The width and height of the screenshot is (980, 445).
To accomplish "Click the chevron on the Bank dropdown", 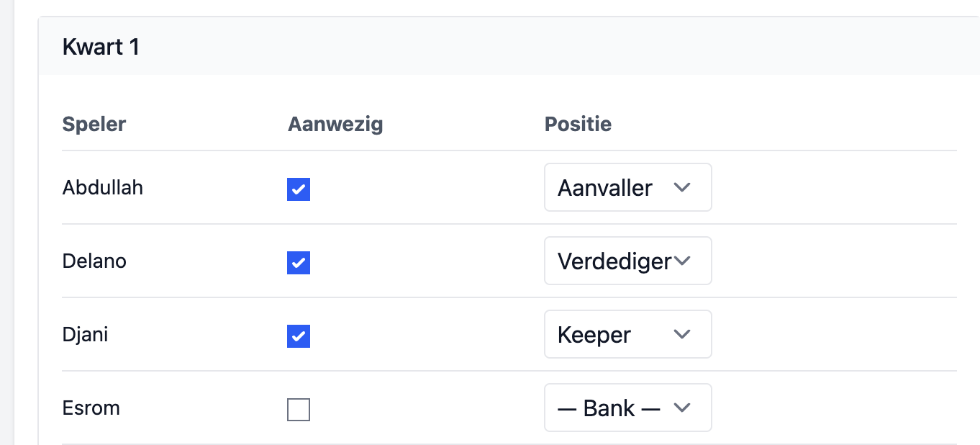I will click(681, 408).
